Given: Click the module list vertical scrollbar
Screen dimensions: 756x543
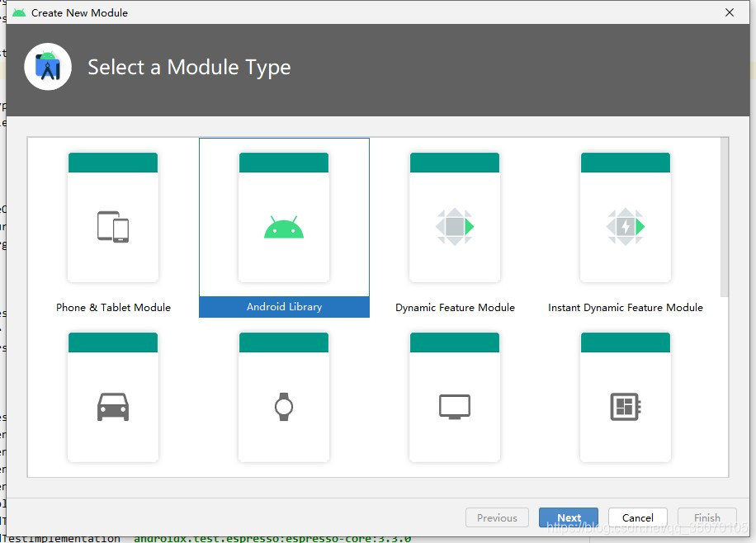Looking at the screenshot, I should (x=725, y=217).
